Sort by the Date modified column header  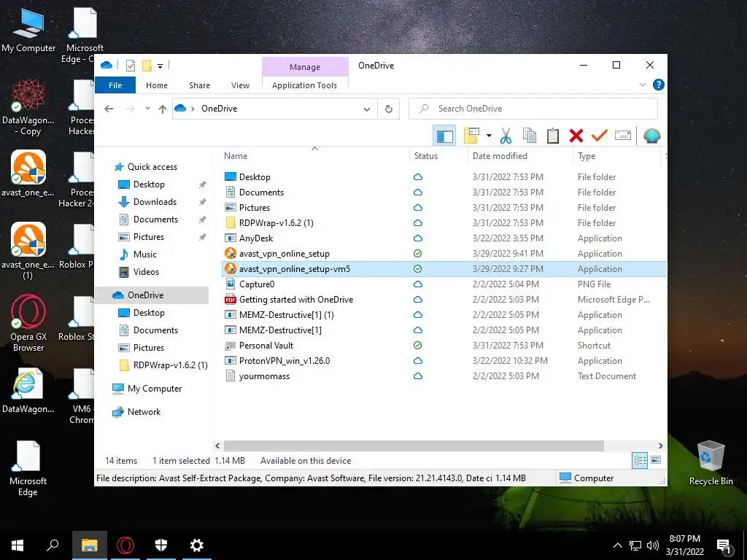tap(500, 156)
